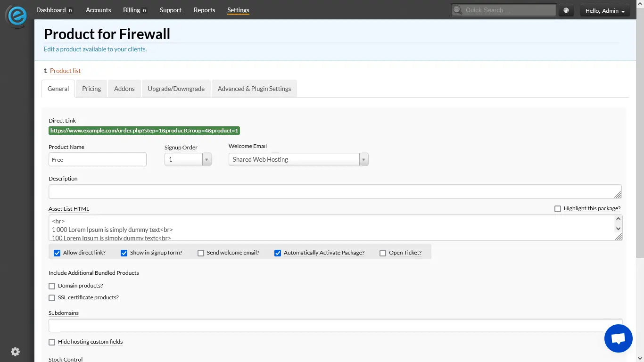Open Dashboard menu
This screenshot has height=362, width=644.
[54, 10]
